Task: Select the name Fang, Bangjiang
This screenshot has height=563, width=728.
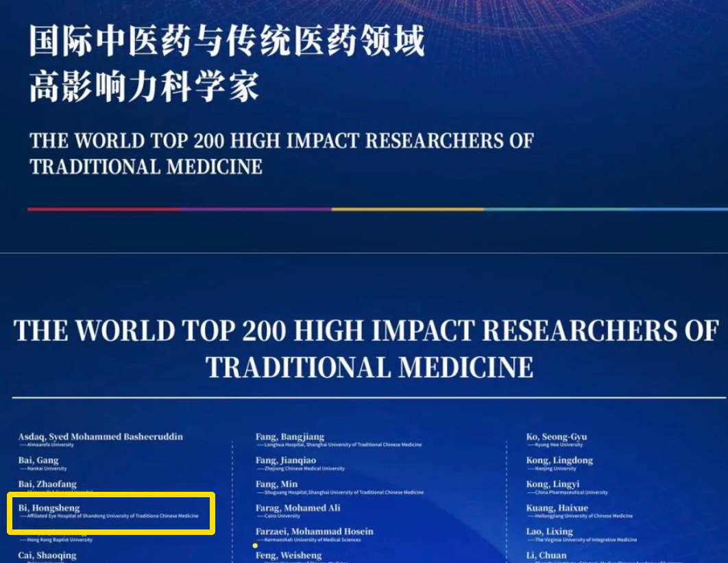Action: 290,436
